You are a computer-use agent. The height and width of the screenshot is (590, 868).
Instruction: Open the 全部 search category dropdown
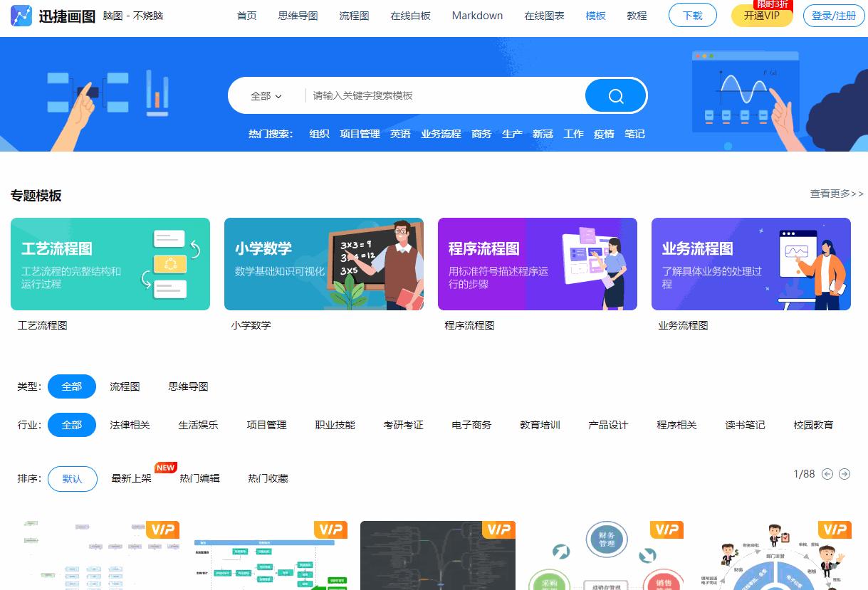tap(267, 95)
